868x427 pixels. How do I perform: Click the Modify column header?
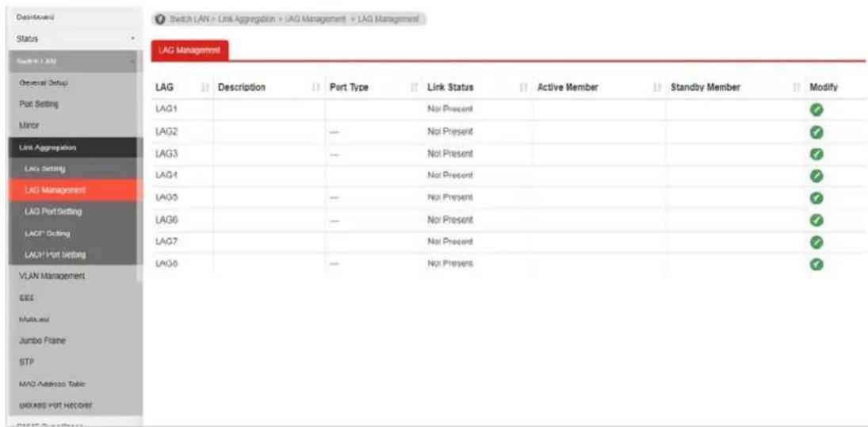pos(823,87)
